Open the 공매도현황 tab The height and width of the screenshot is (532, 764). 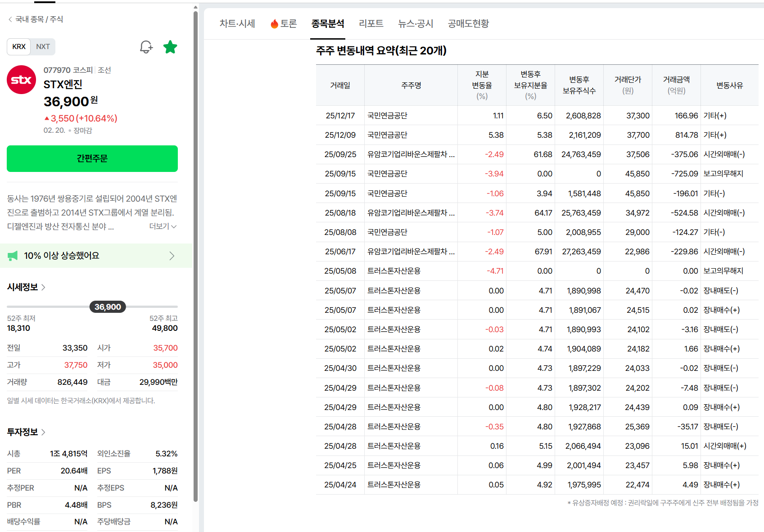[x=468, y=24]
